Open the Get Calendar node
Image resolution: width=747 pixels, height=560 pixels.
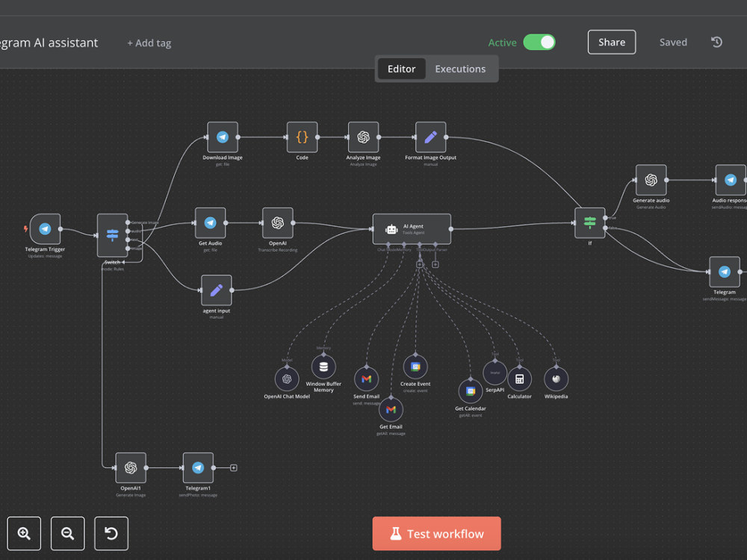coord(470,391)
